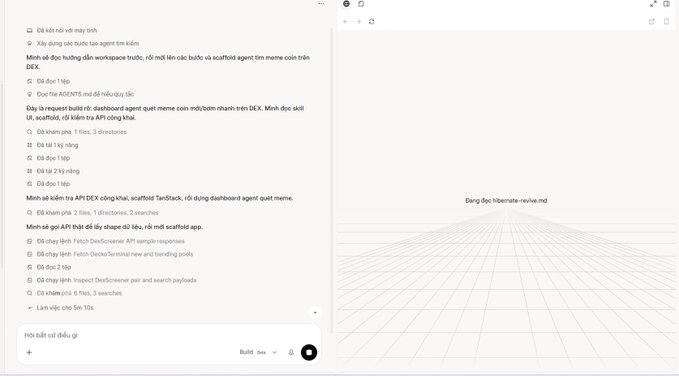
Task: Go forward in the preview browser
Action: tap(359, 21)
